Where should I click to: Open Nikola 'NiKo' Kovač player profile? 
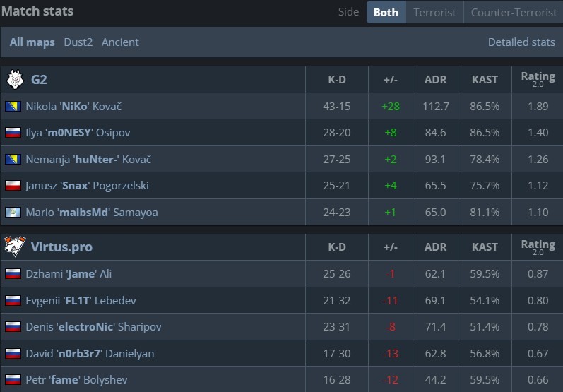(74, 107)
